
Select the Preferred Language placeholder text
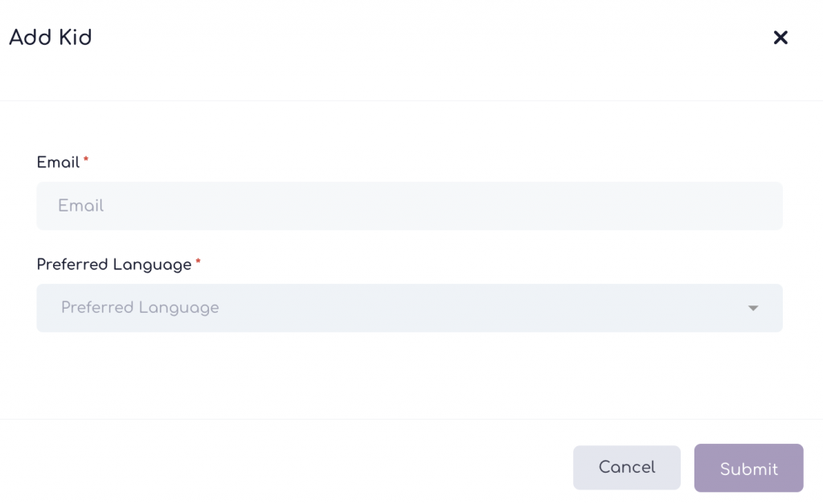140,308
